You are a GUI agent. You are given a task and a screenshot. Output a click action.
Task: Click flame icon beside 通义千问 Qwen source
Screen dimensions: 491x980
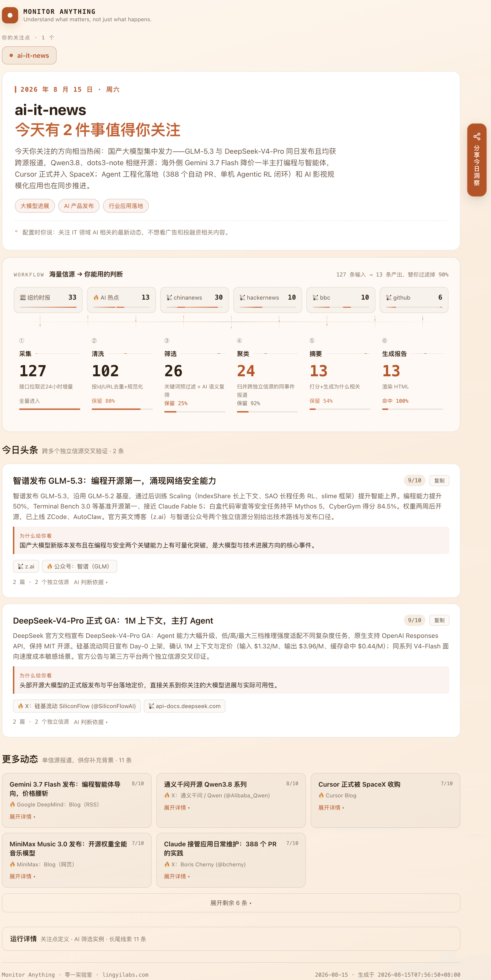click(x=167, y=795)
